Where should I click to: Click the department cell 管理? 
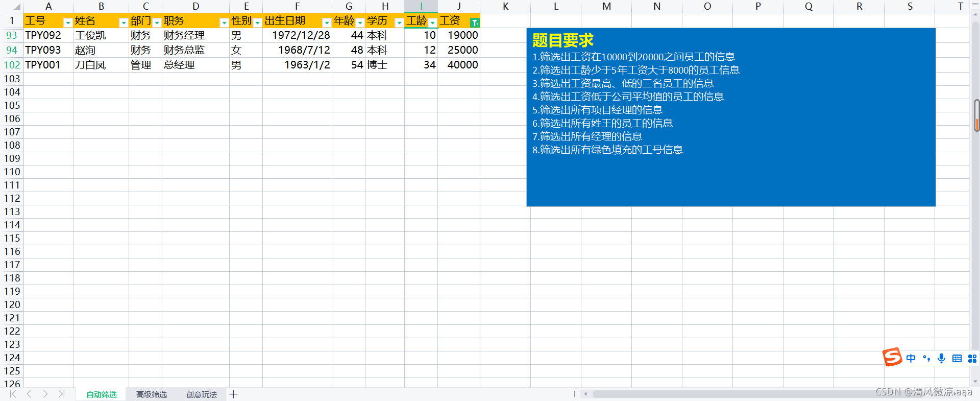tap(145, 65)
